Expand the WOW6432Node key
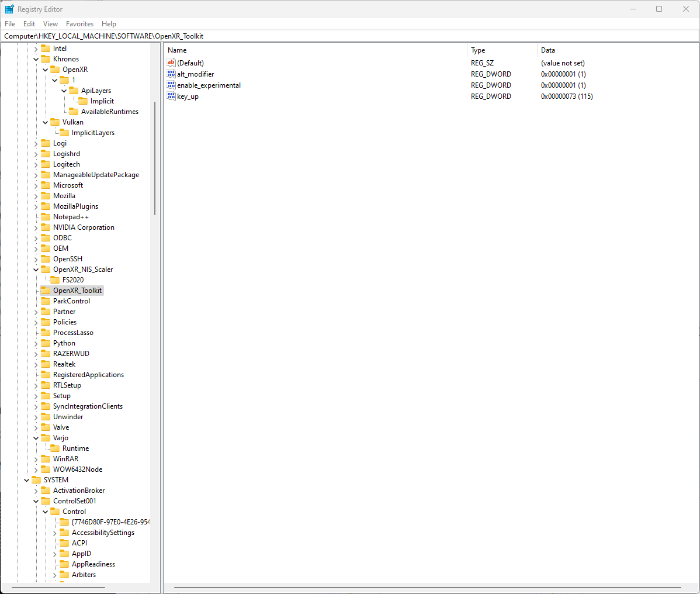Screen dimensions: 700x594 pos(36,470)
